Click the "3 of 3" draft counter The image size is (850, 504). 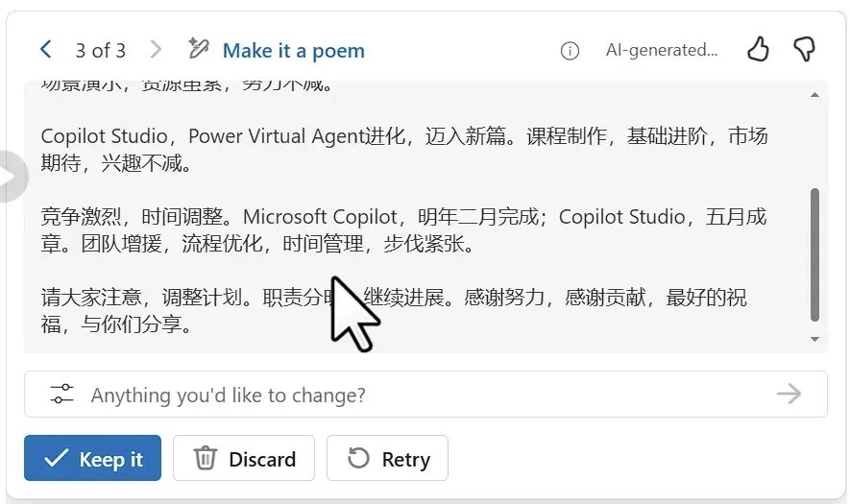[x=101, y=50]
